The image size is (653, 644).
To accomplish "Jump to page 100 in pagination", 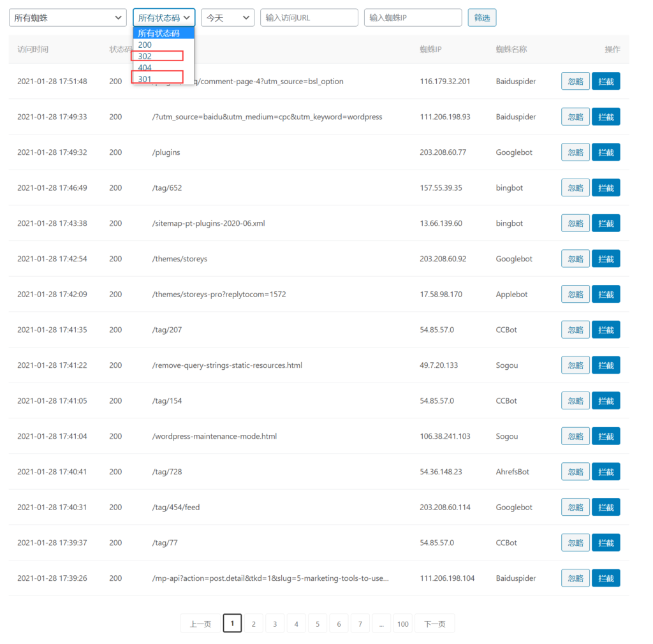I will click(x=402, y=624).
